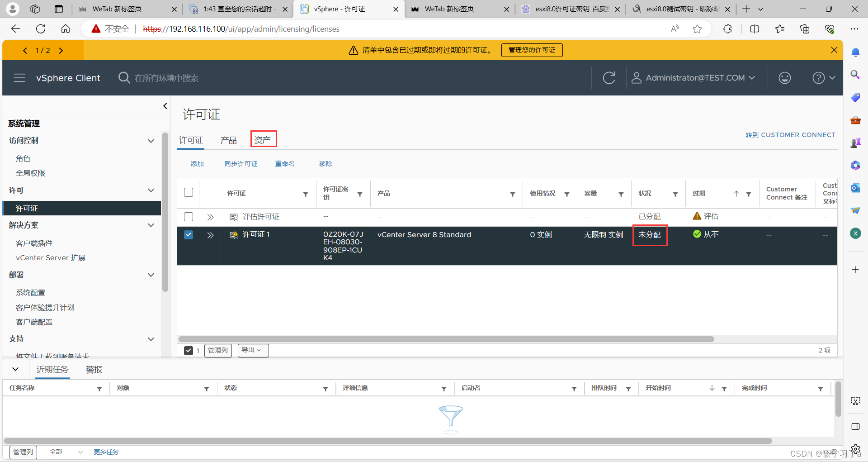Click the browser address bar URL
868x462 pixels.
click(x=241, y=29)
